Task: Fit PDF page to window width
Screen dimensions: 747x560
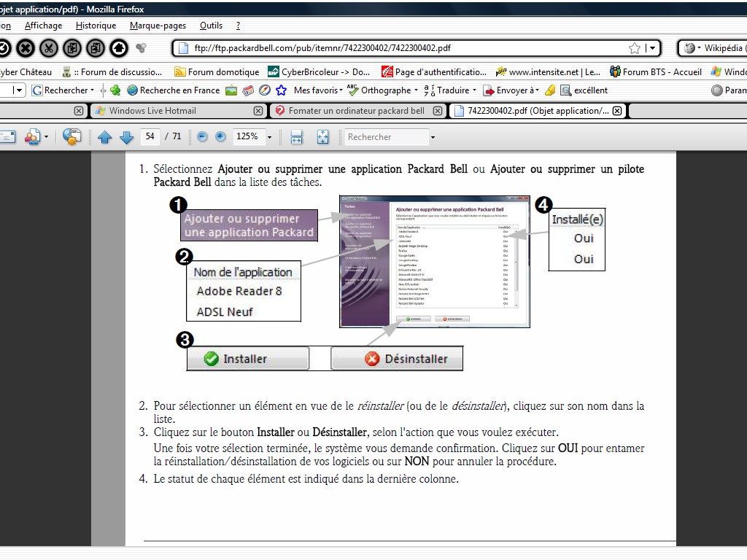Action: [297, 137]
